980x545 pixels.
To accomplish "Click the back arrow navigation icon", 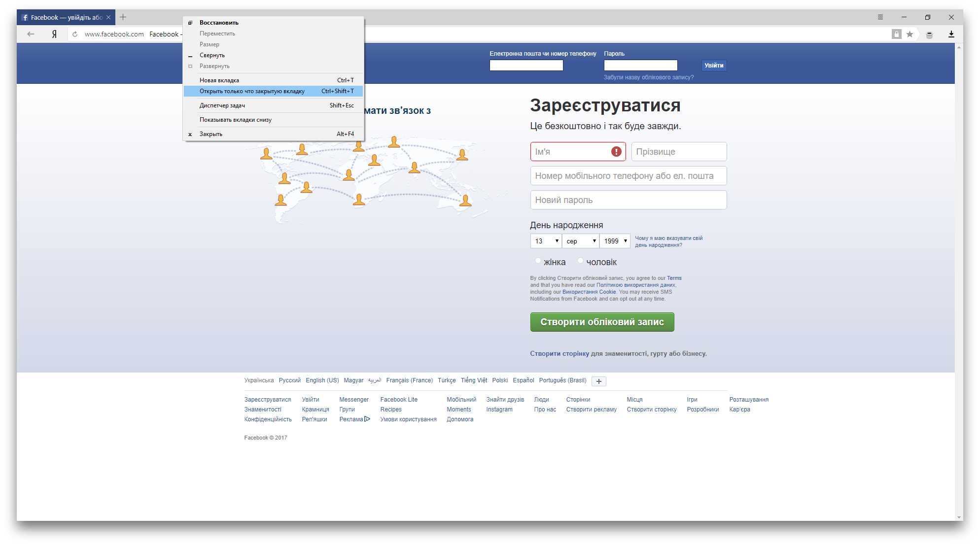I will coord(31,34).
